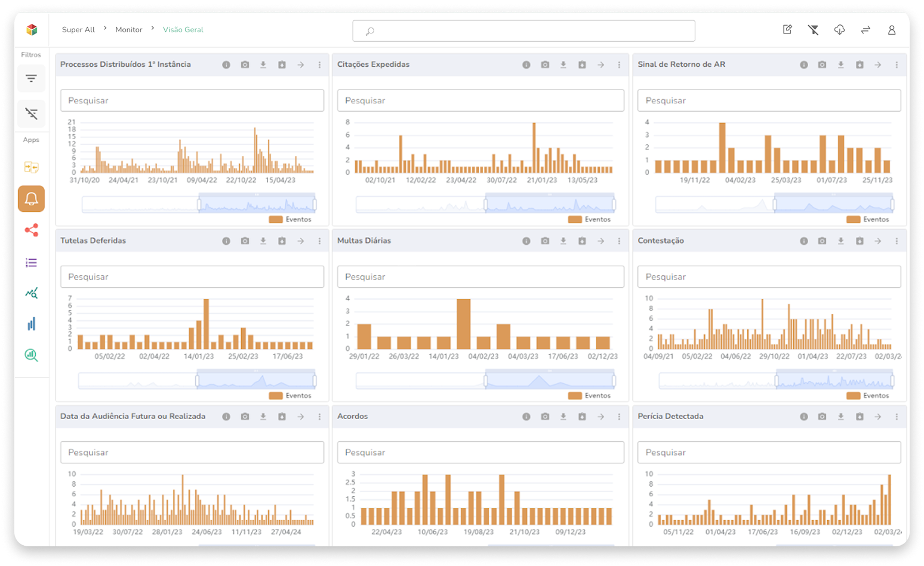Toggle Eventos legend in Tutelas Deferidas chart
The width and height of the screenshot is (924, 566).
click(290, 395)
